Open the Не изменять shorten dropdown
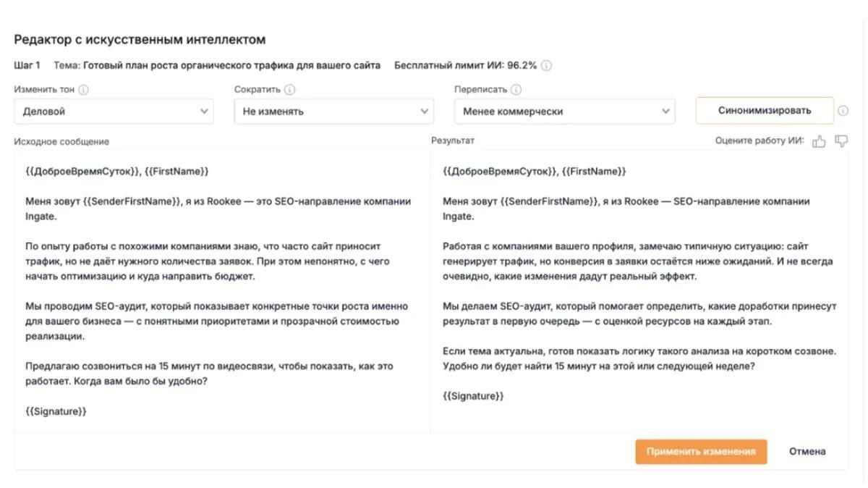868x488 pixels. (x=334, y=112)
